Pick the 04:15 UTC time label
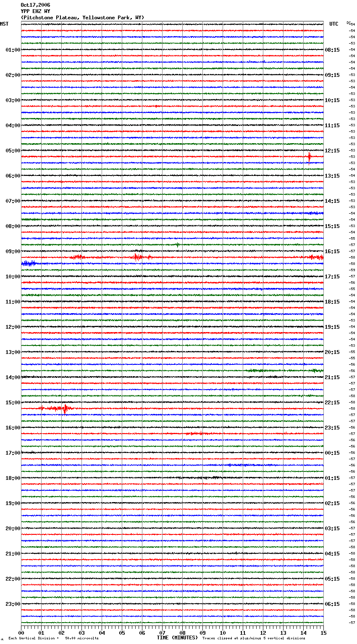Screen dimensions: 357x644 332,554
